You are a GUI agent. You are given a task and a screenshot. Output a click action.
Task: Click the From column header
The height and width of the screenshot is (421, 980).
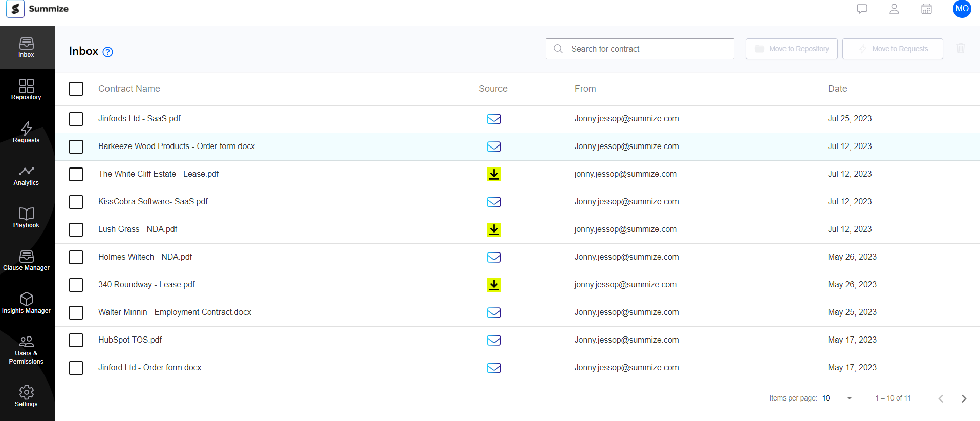click(x=585, y=89)
